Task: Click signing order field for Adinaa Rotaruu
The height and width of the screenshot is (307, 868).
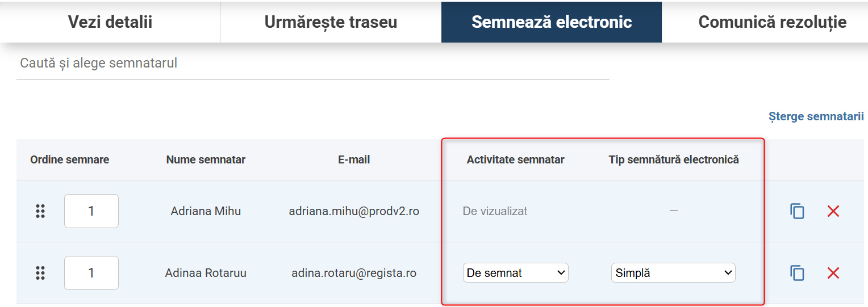Action: click(x=91, y=273)
